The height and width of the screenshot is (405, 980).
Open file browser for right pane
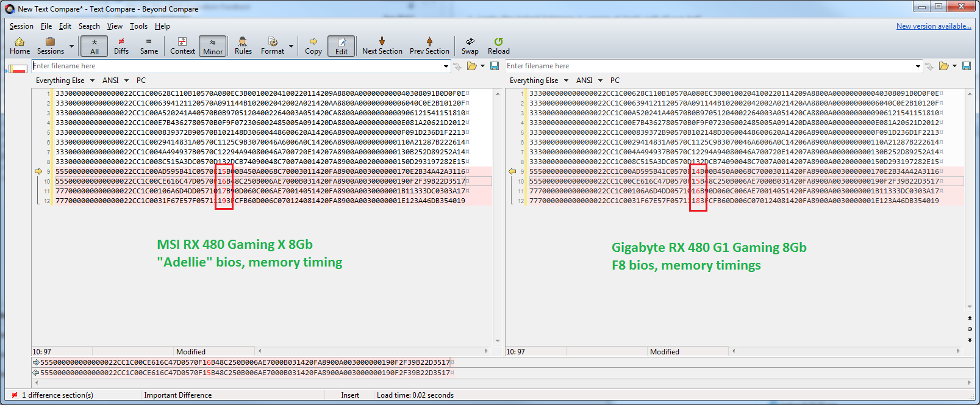click(944, 66)
